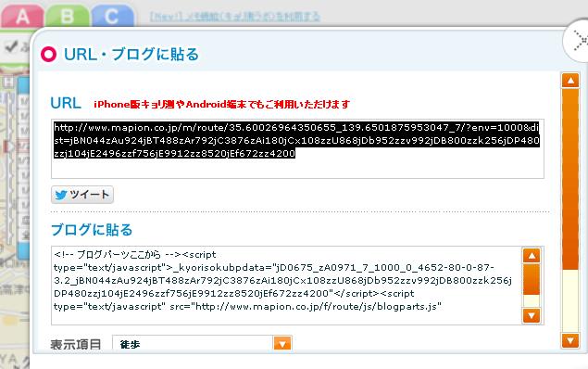The width and height of the screenshot is (588, 369).
Task: Click the dialog's main scroll-down arrow
Action: click(x=570, y=340)
